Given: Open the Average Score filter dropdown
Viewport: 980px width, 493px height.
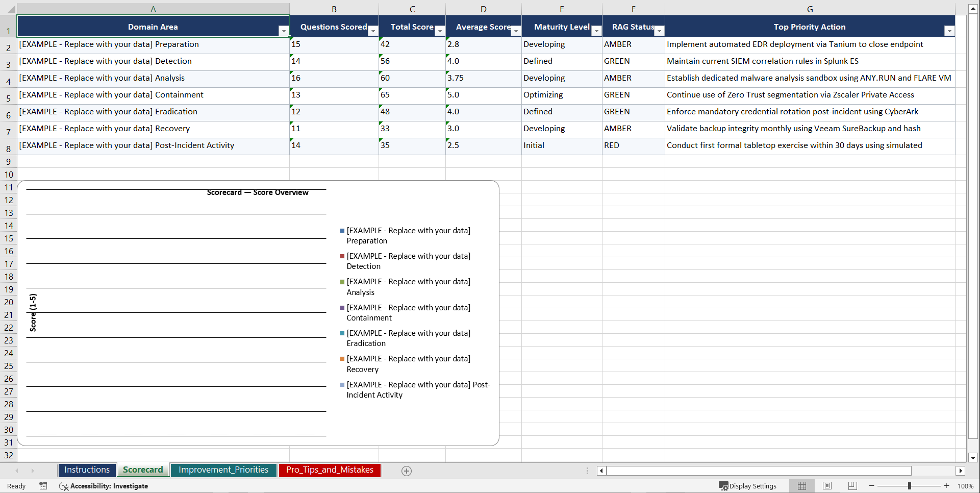Looking at the screenshot, I should 516,31.
